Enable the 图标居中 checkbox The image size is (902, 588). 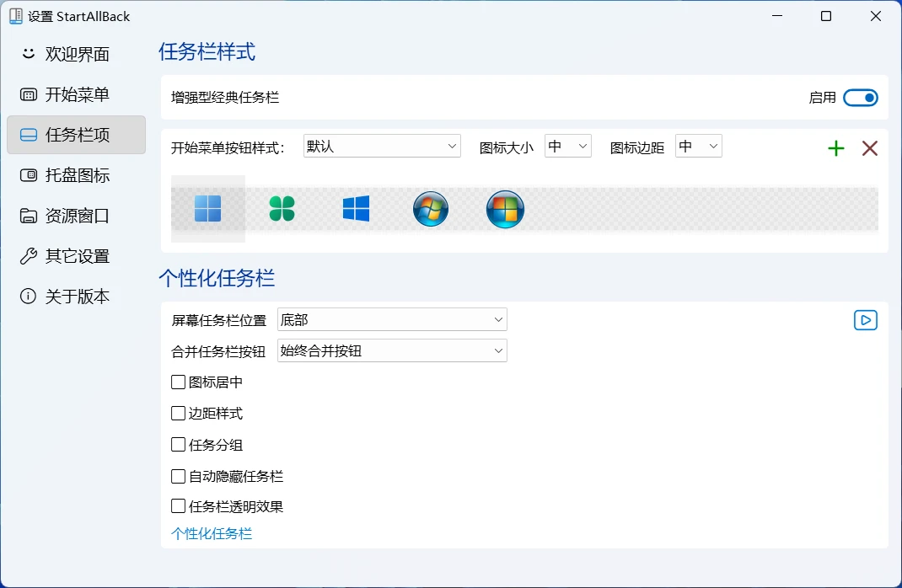coord(179,382)
